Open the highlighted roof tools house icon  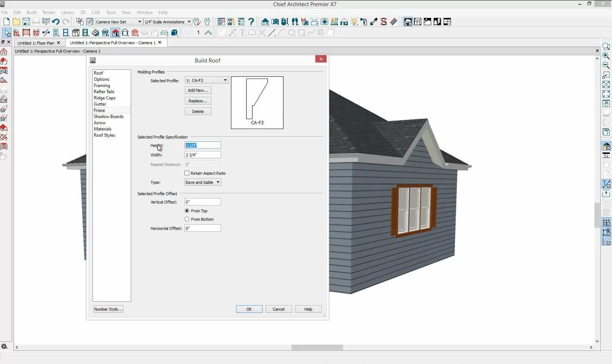pos(115,33)
